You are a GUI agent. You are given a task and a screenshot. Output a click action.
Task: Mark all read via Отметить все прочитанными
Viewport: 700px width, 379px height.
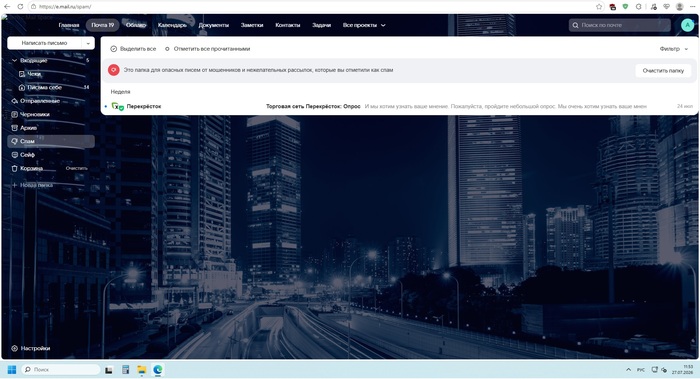point(208,49)
